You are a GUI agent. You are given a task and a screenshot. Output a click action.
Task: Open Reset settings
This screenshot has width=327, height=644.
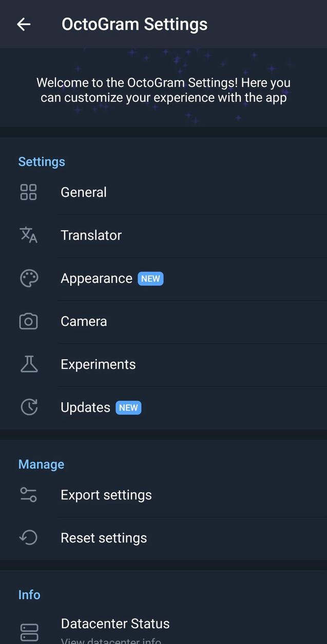104,538
